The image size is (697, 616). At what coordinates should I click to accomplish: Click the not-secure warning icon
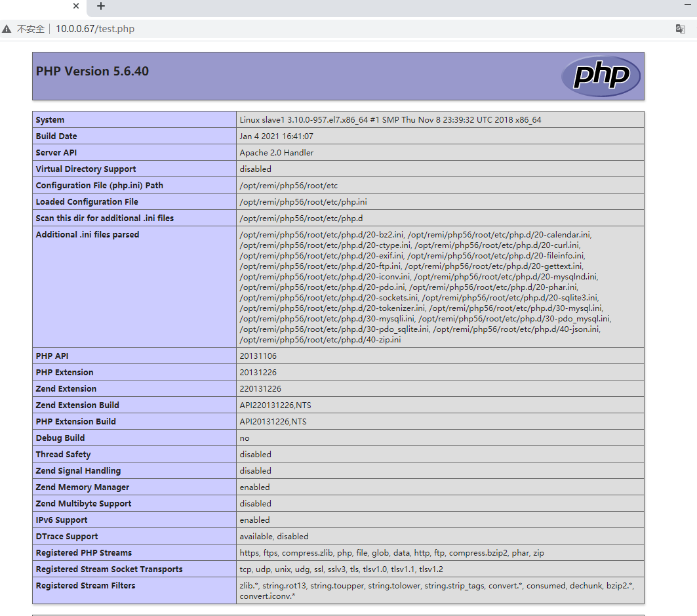pos(7,29)
